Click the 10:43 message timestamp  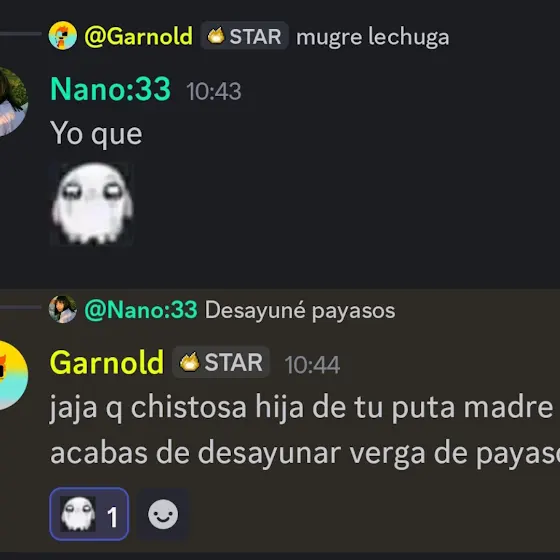pos(214,91)
